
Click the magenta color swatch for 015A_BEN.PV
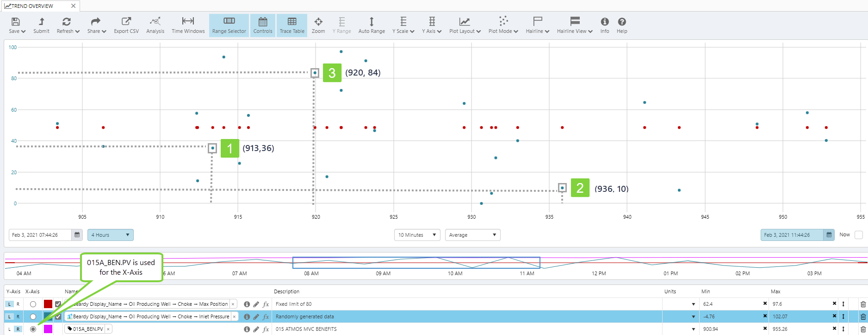(x=48, y=329)
